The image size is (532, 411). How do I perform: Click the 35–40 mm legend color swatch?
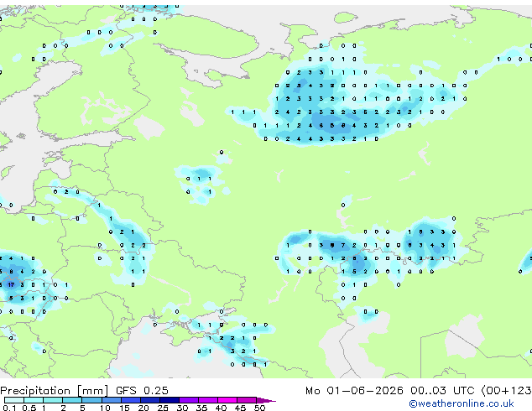[208, 400]
